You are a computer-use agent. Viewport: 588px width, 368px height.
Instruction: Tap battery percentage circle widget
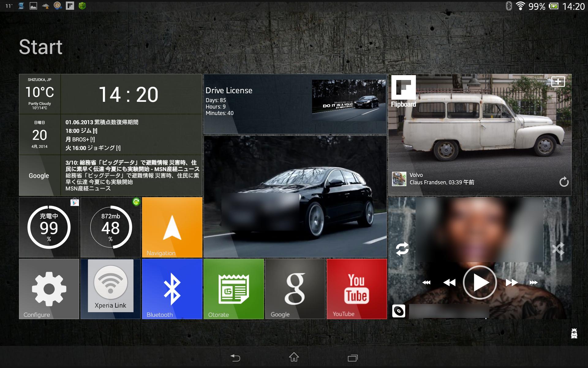click(x=48, y=227)
